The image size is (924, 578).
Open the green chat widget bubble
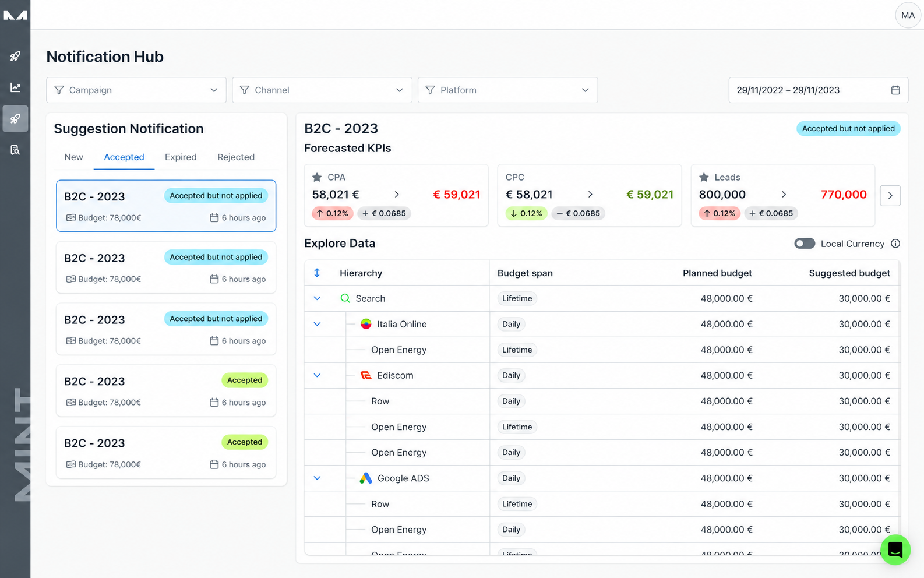pos(895,549)
